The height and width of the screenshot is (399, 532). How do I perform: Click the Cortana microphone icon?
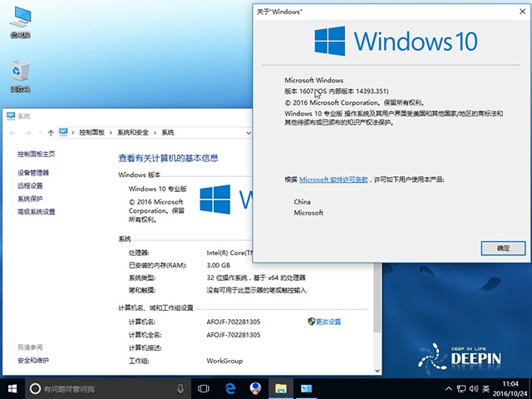click(180, 388)
